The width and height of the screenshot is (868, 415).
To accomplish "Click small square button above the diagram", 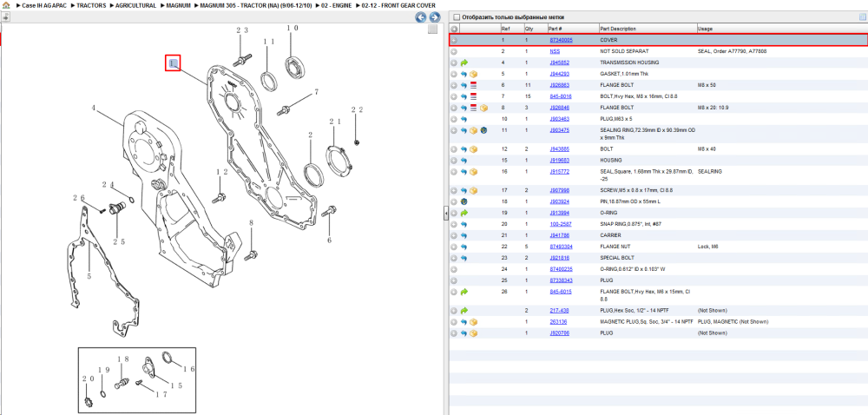I will (x=433, y=30).
